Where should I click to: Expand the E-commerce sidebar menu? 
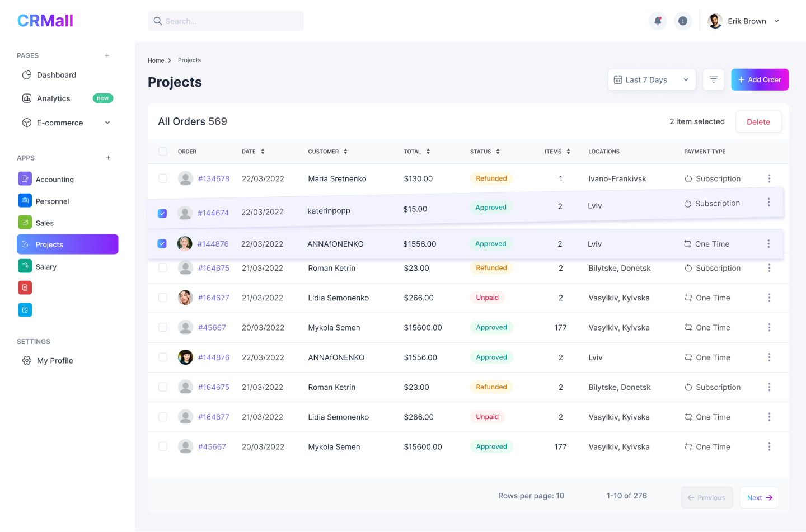click(107, 123)
